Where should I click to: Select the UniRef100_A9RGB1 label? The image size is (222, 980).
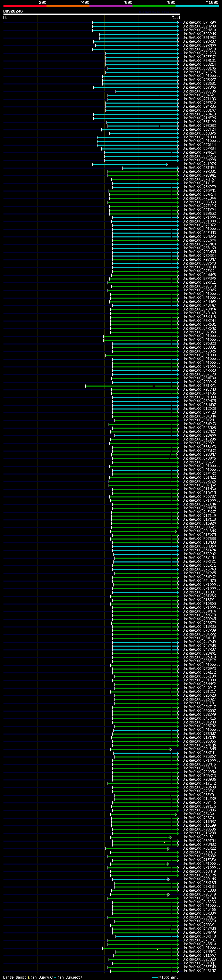click(x=199, y=172)
